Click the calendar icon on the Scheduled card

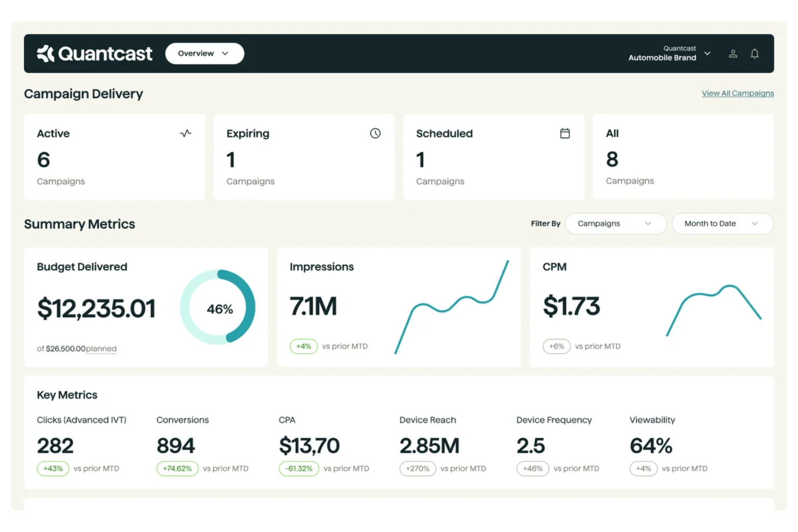pyautogui.click(x=565, y=133)
